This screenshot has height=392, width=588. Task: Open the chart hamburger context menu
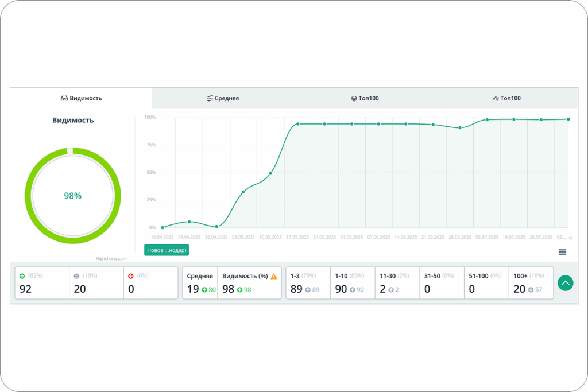click(562, 252)
